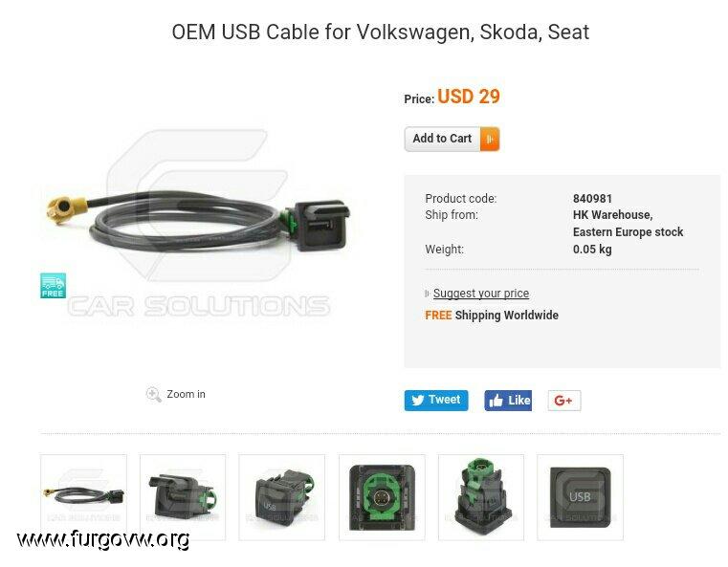Share on Google Plus icon
The height and width of the screenshot is (567, 728).
pos(564,401)
